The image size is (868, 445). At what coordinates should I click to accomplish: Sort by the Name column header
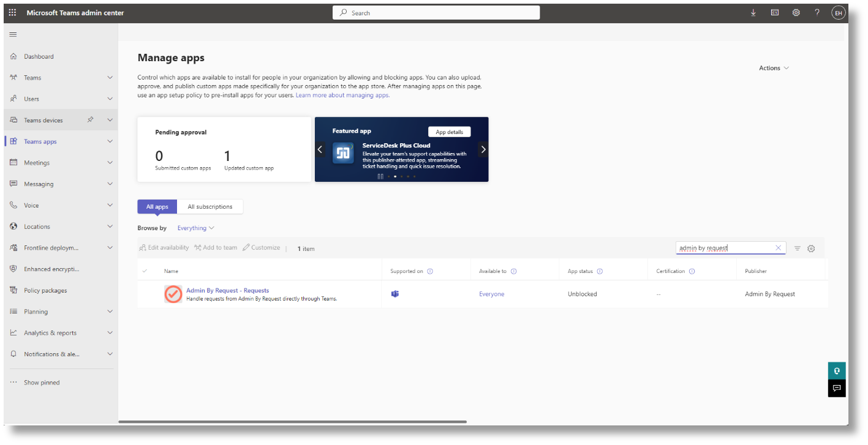pos(171,271)
